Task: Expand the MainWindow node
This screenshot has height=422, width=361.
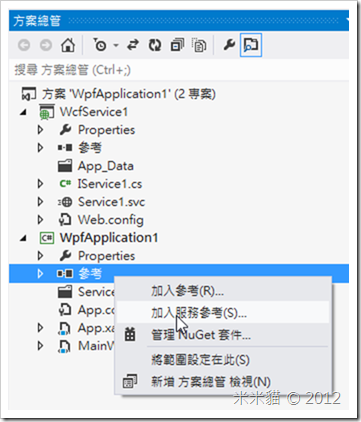Action: 40,346
